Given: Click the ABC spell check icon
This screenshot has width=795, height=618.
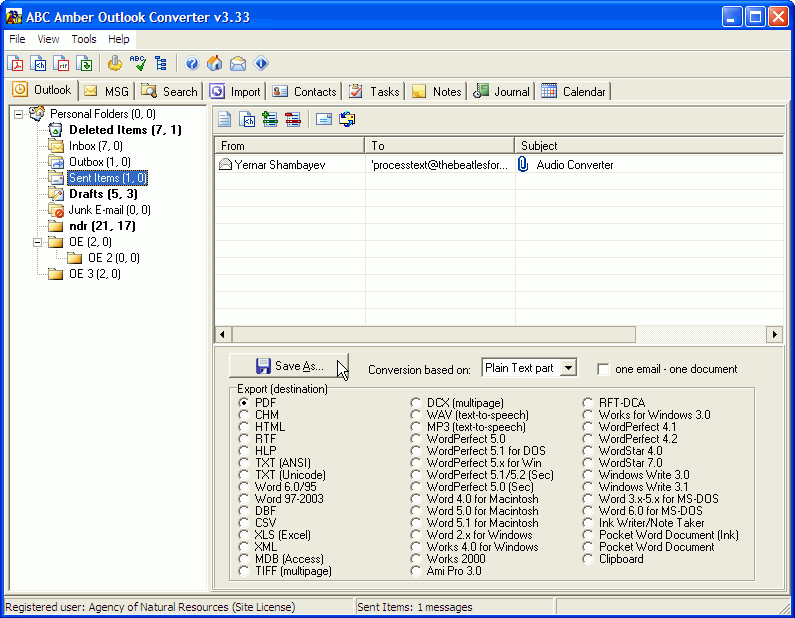Looking at the screenshot, I should pos(138,64).
